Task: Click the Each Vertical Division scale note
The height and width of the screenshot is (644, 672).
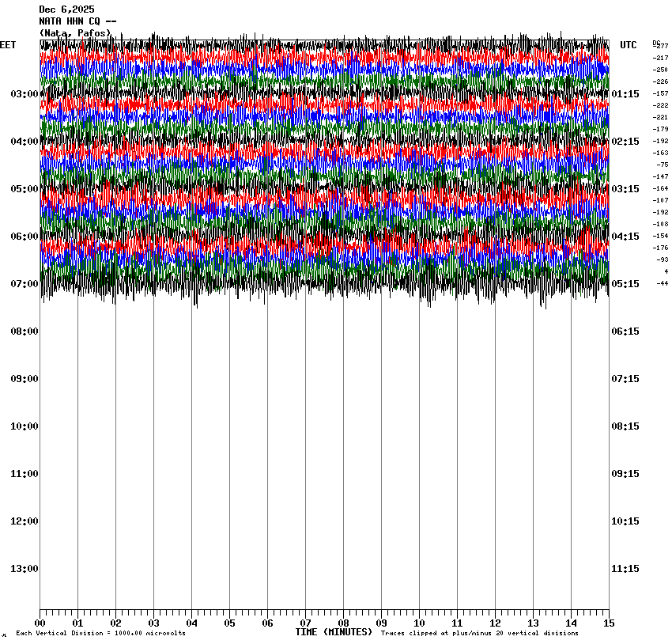Action: point(100,633)
